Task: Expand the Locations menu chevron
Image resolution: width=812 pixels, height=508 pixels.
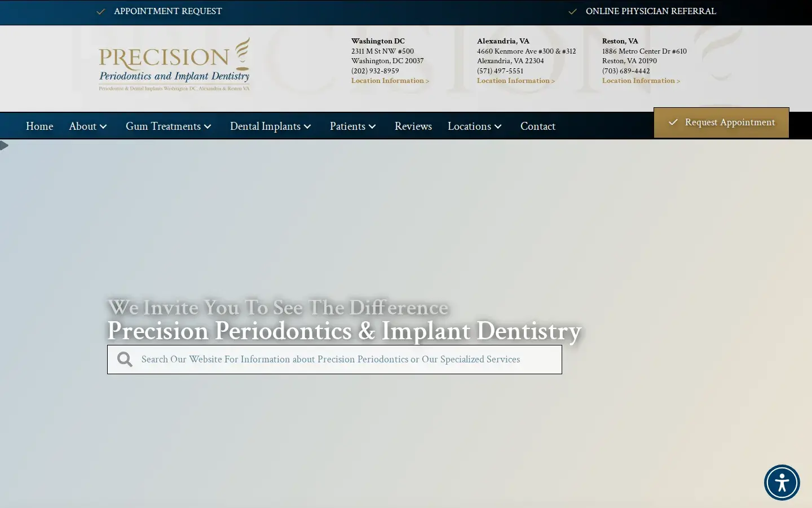Action: [x=498, y=127]
